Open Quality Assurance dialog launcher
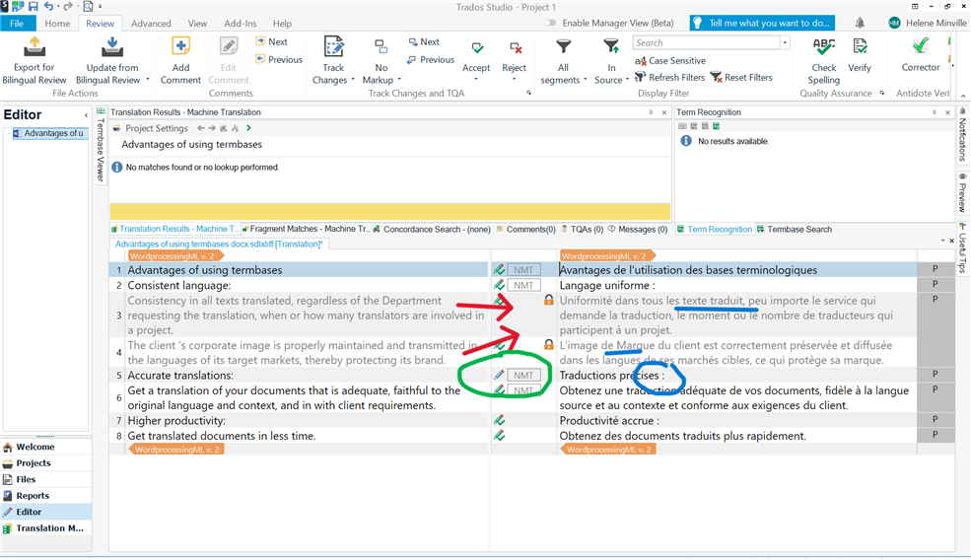The height and width of the screenshot is (560, 971). (x=882, y=94)
